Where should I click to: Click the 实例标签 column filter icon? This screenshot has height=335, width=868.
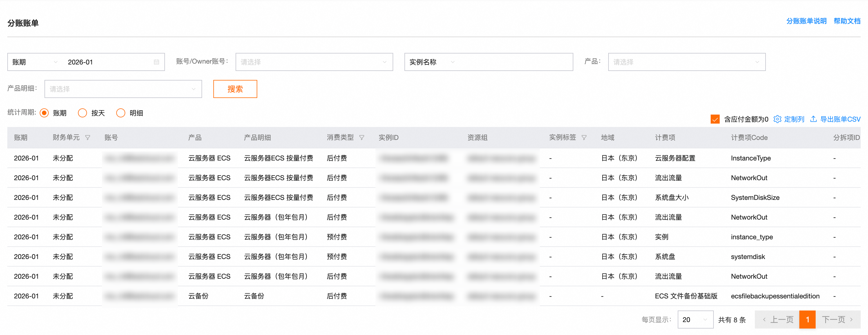pos(584,137)
